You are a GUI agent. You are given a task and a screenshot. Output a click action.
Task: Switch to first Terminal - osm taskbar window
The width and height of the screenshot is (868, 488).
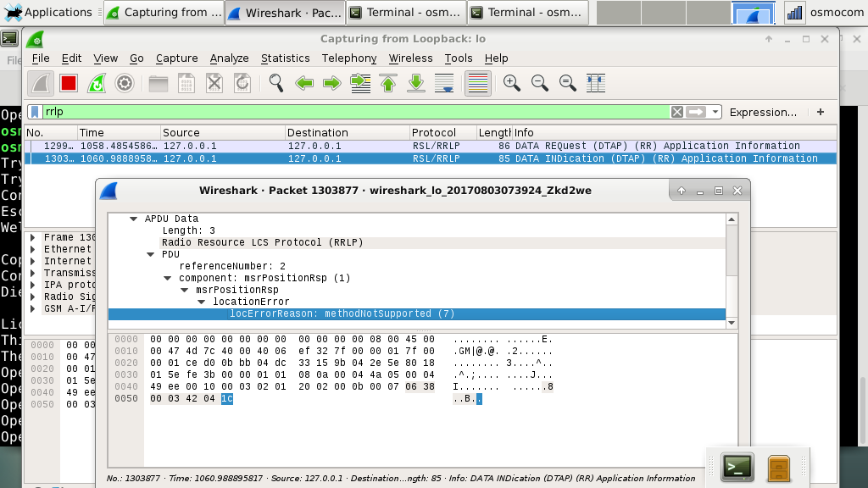point(406,12)
